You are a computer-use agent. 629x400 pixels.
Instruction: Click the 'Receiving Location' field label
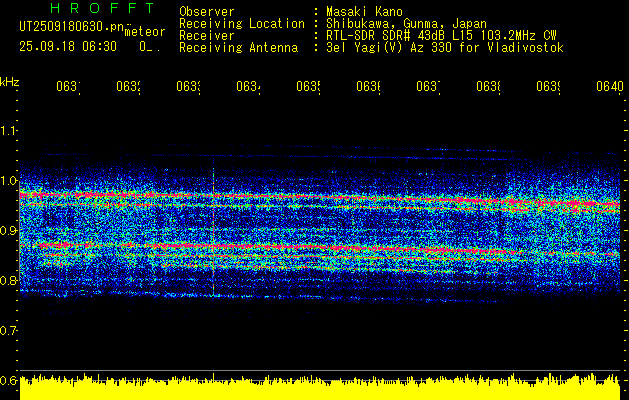[242, 24]
